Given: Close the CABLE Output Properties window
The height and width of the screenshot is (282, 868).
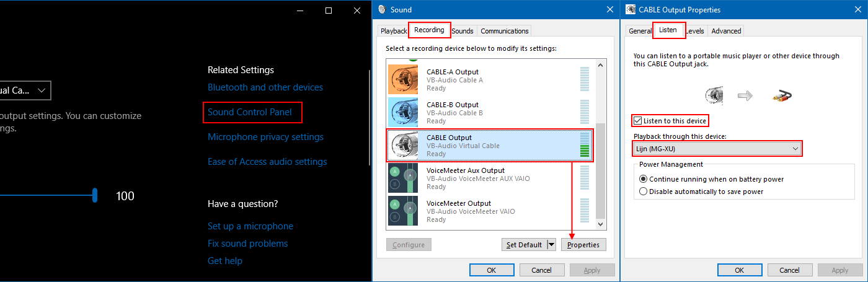Looking at the screenshot, I should pyautogui.click(x=857, y=9).
